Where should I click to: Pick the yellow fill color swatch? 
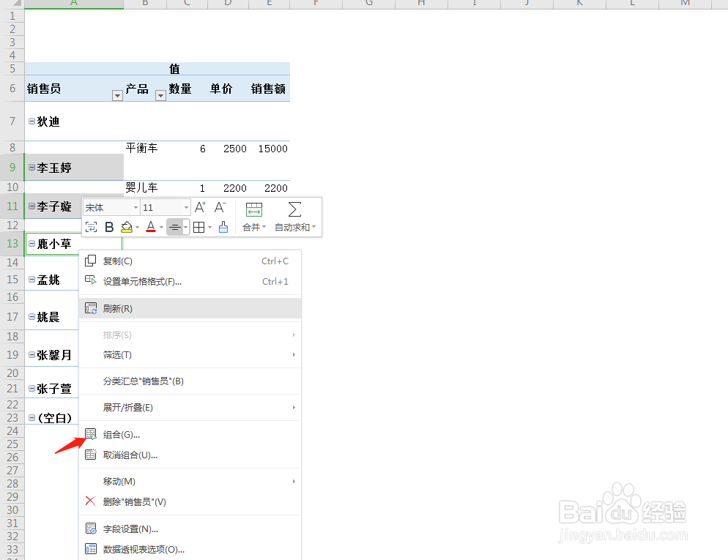(x=126, y=231)
